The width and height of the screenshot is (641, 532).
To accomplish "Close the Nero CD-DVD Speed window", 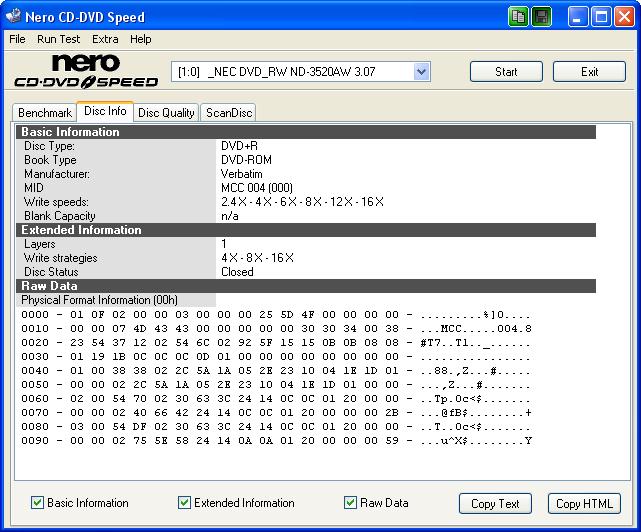I will [625, 17].
